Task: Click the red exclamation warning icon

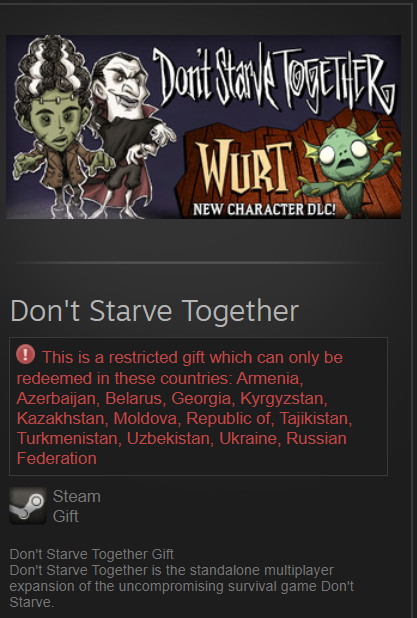Action: click(25, 354)
